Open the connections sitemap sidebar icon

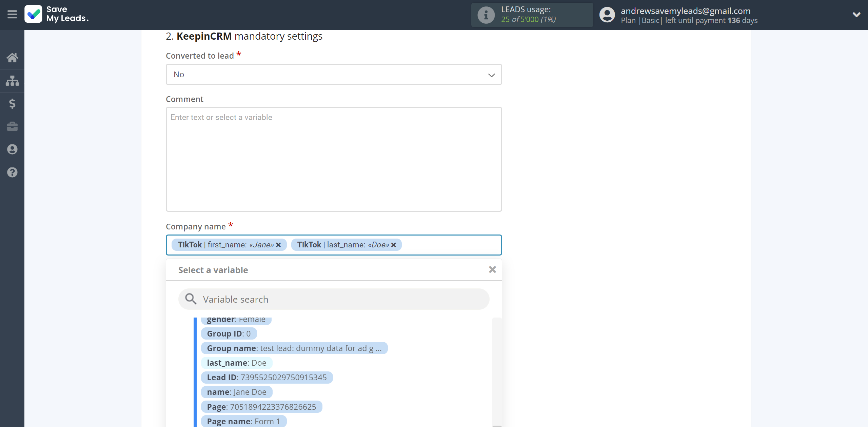[x=12, y=81]
